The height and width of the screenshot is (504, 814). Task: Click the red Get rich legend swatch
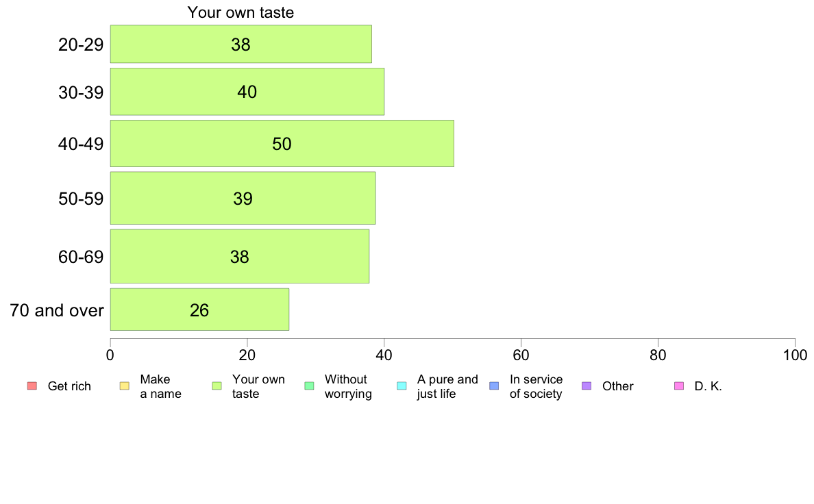click(x=32, y=386)
